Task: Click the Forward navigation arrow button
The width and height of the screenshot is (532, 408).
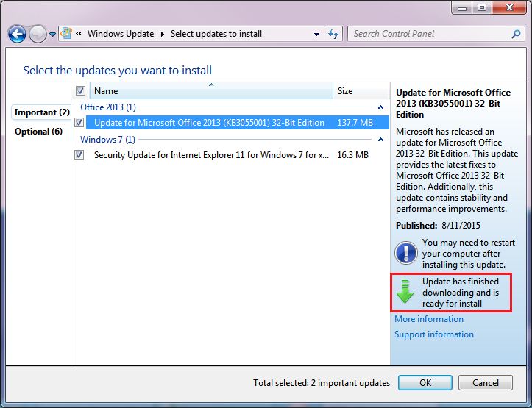Action: tap(38, 34)
